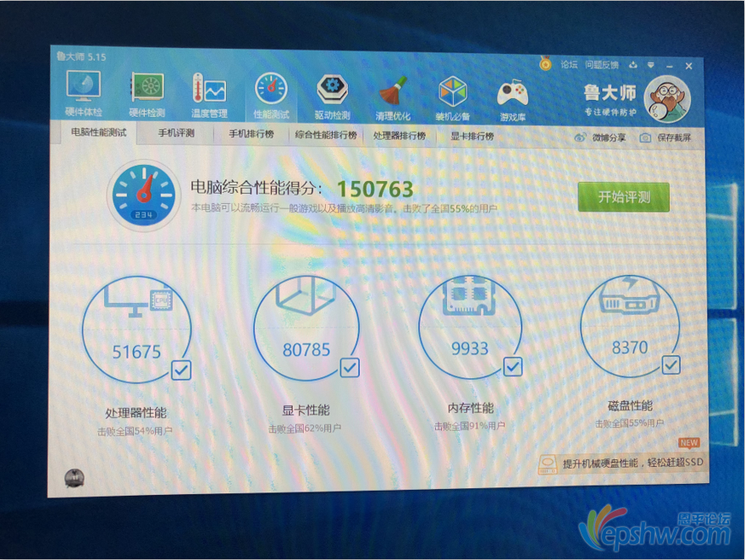Click the disk score 8370
Screen dimensions: 745x560
630,348
